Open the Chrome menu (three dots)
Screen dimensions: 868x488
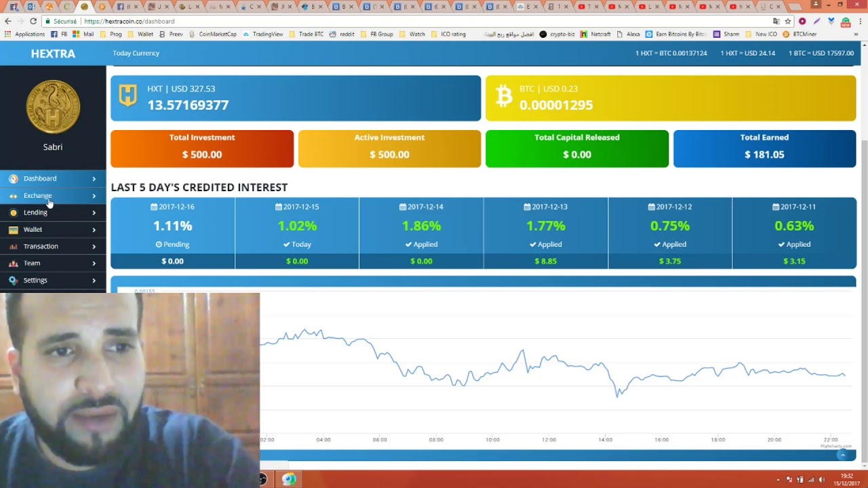(860, 21)
